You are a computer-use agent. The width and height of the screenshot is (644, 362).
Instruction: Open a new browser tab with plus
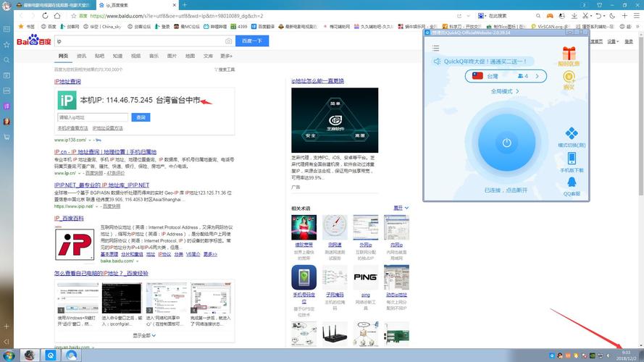click(185, 5)
